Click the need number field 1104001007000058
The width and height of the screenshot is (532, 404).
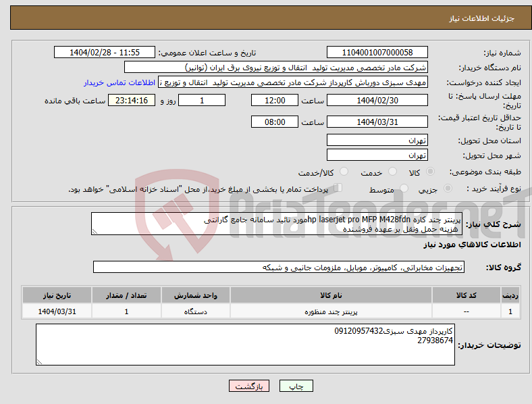click(377, 53)
